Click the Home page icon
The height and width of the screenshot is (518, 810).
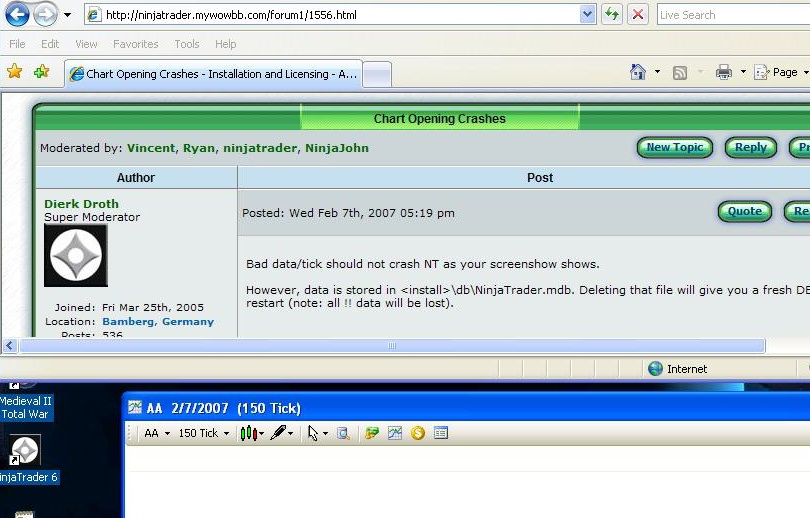coord(638,72)
